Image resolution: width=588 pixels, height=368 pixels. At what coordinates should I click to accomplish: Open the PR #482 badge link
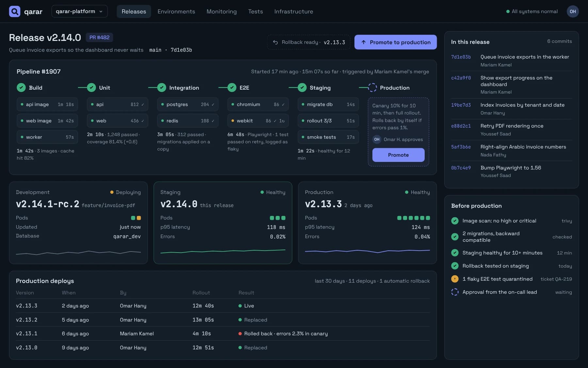pyautogui.click(x=99, y=38)
